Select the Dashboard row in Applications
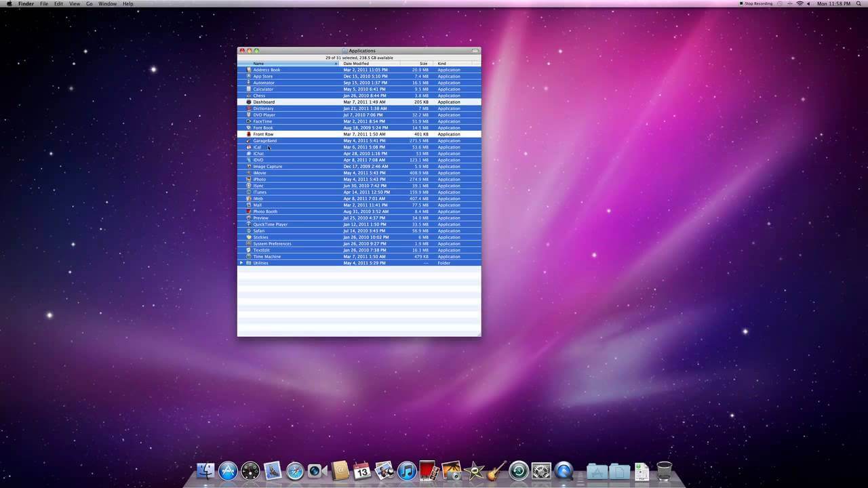Screen dimensions: 868x488 [x=292, y=102]
